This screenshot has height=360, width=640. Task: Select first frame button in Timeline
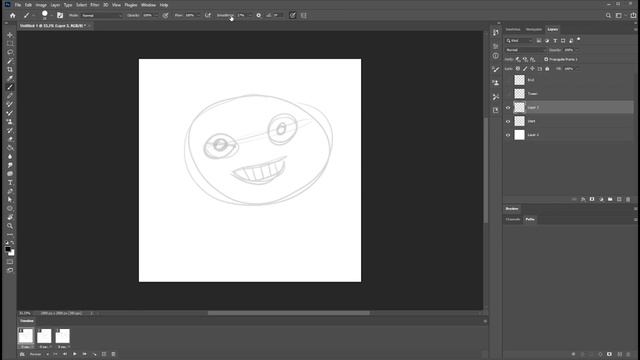[55, 354]
